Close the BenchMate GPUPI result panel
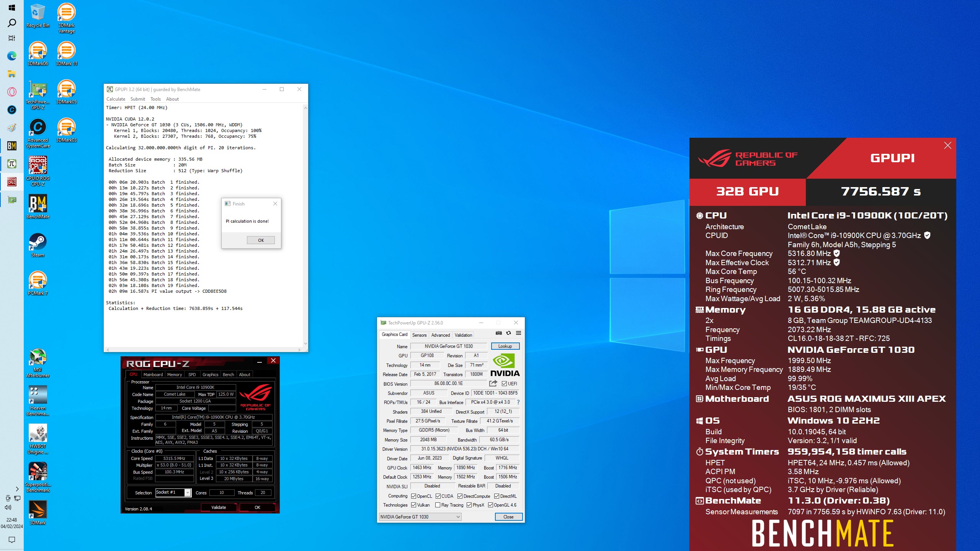The width and height of the screenshot is (980, 551). point(947,145)
